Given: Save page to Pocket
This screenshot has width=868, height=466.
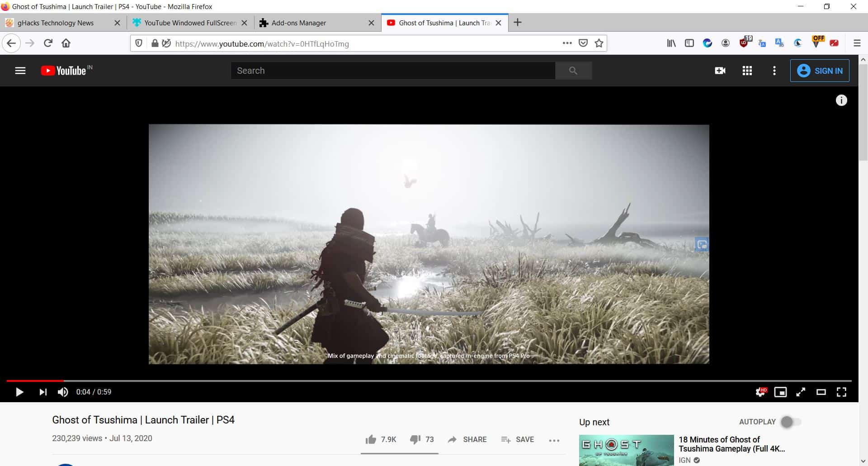Looking at the screenshot, I should [583, 43].
